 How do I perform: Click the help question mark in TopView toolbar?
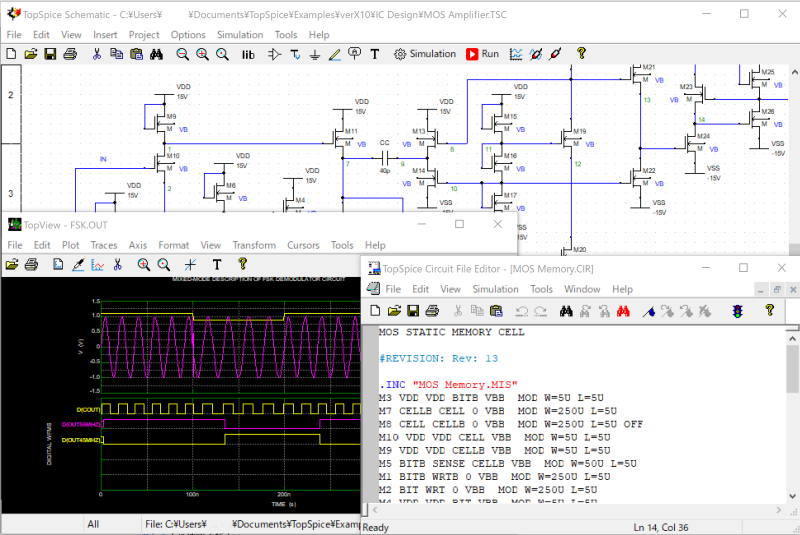(x=242, y=264)
